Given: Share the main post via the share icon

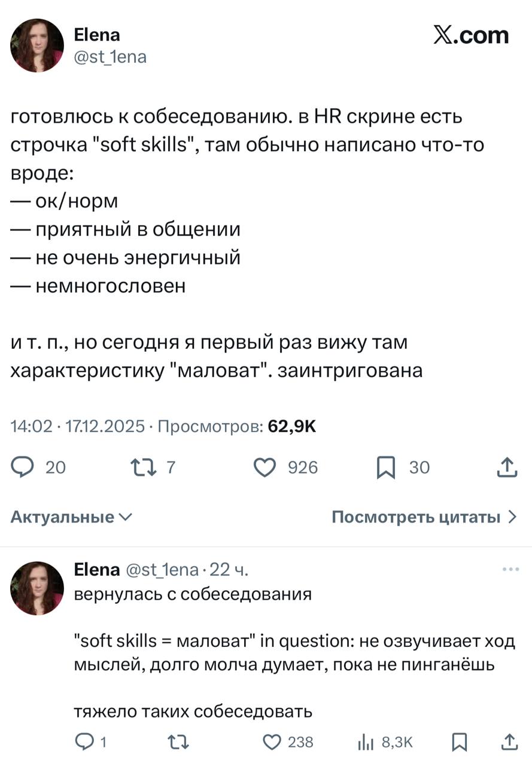Looking at the screenshot, I should [x=507, y=467].
